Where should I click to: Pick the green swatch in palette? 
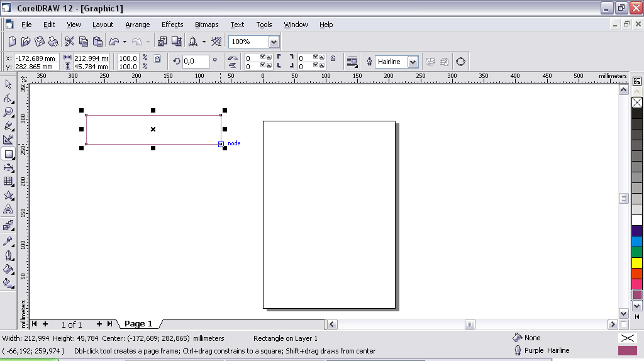(x=637, y=252)
